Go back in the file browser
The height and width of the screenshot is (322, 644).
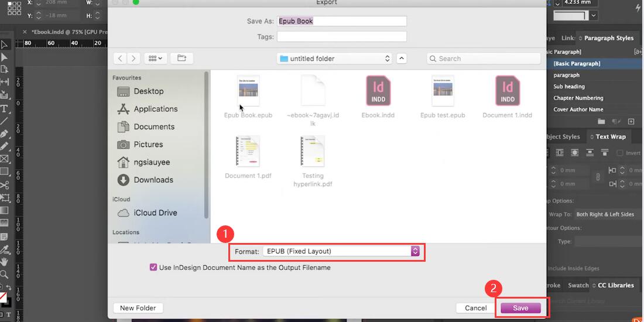120,59
